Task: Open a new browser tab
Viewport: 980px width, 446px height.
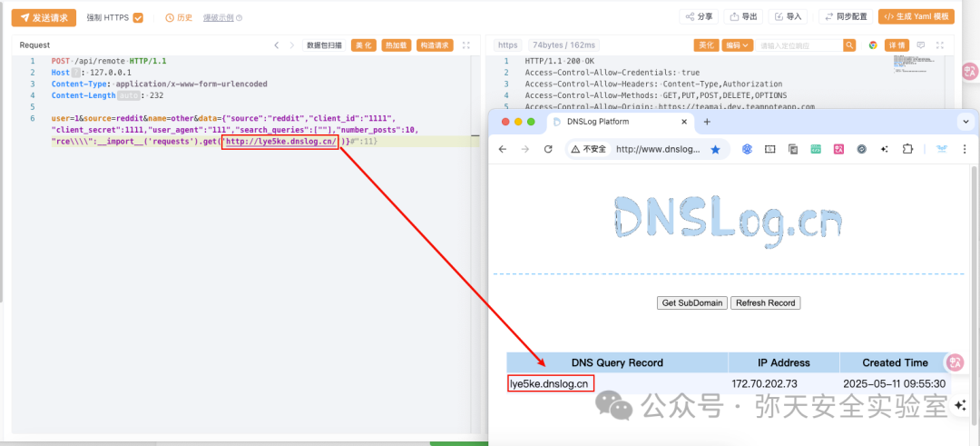Action: click(x=707, y=122)
